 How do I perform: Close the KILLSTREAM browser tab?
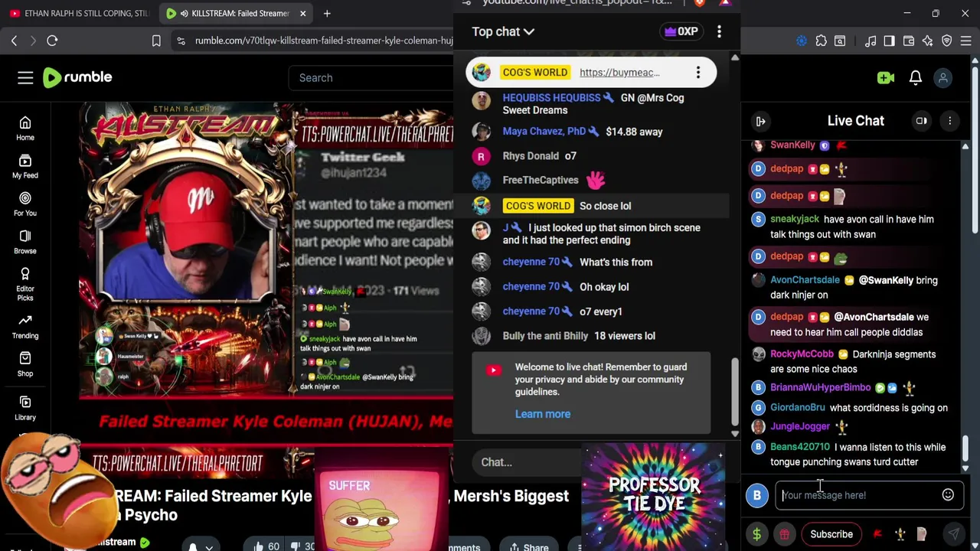tap(302, 13)
